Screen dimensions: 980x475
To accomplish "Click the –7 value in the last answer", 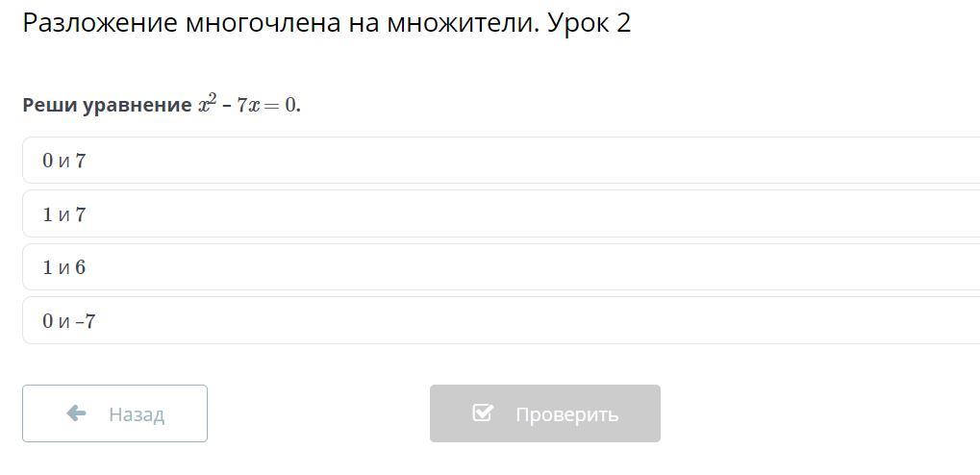I will [x=87, y=321].
